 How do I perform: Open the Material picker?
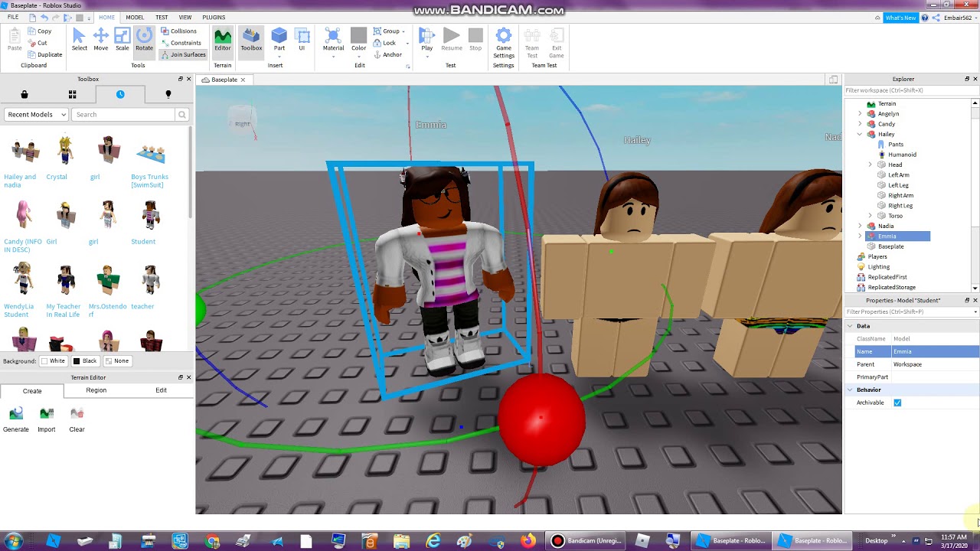333,40
